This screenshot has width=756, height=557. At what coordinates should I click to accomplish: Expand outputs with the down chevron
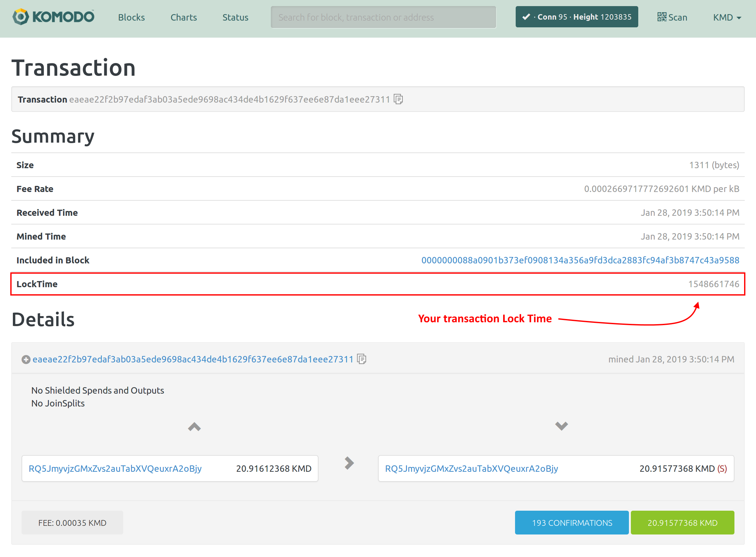click(561, 426)
